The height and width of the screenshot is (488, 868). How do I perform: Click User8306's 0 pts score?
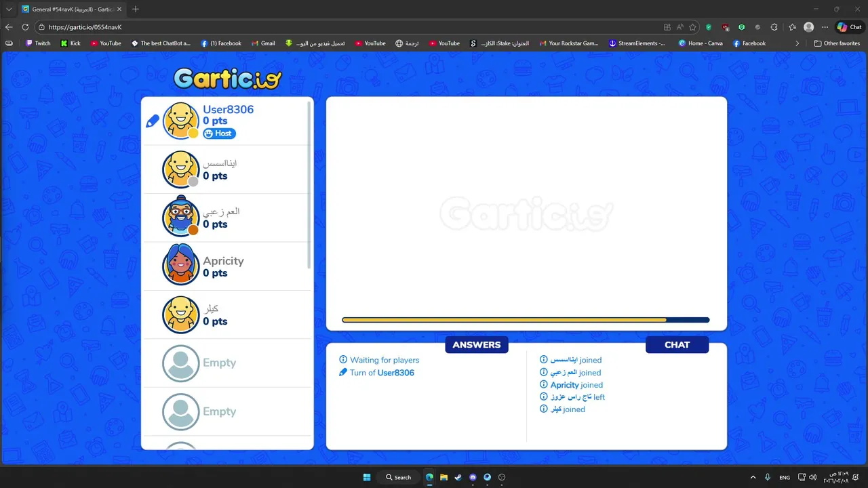(x=215, y=121)
